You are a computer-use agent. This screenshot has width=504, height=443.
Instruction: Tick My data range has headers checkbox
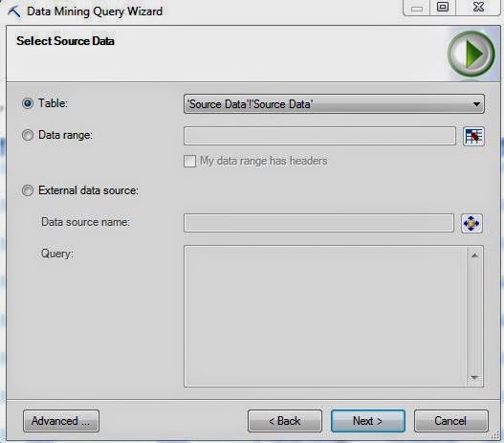point(189,161)
